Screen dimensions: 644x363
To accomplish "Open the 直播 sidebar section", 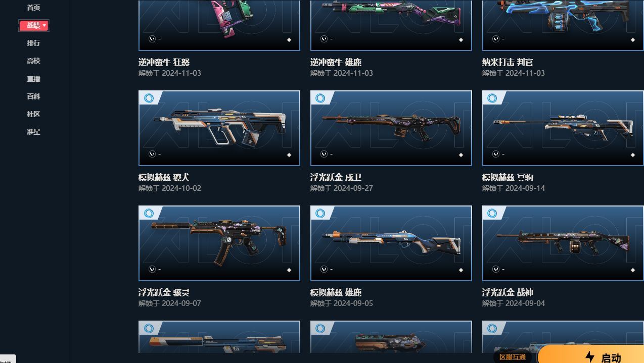I will [x=33, y=79].
